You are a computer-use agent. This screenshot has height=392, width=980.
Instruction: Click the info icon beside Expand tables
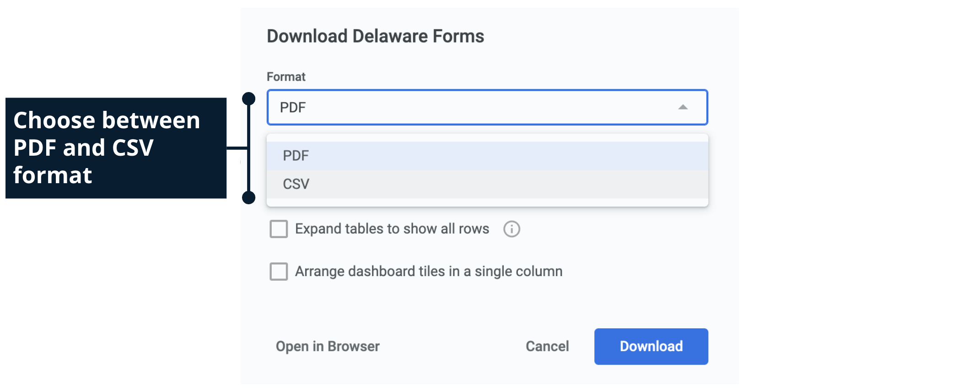512,229
